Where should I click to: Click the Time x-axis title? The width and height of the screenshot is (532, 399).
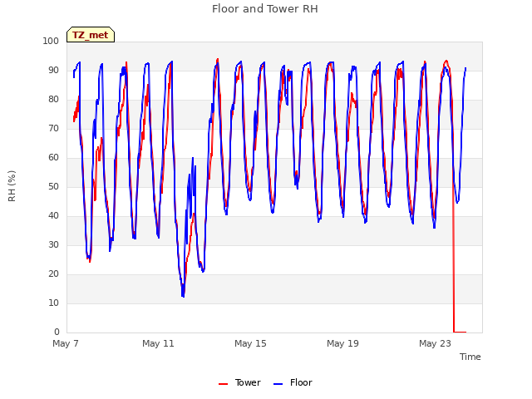pos(470,357)
